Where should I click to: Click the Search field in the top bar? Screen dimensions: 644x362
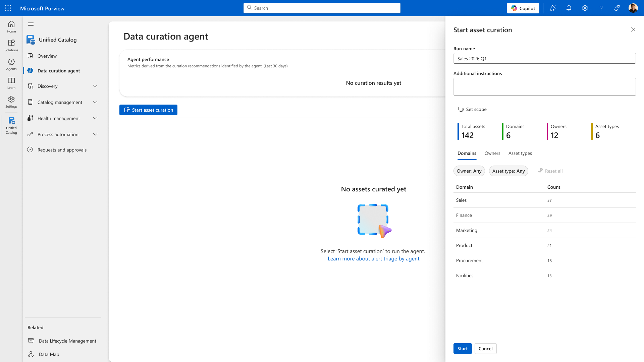click(322, 8)
